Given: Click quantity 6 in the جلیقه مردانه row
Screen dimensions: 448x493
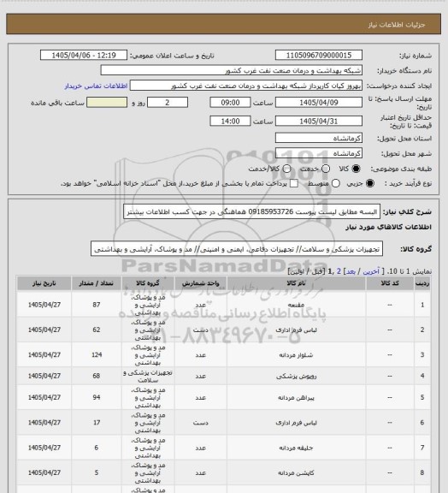Looking at the screenshot, I should (96, 448).
